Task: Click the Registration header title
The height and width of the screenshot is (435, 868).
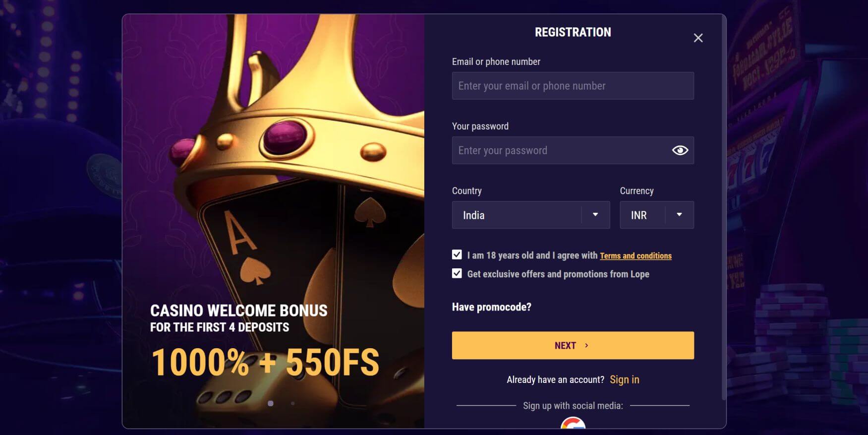Action: 572,32
